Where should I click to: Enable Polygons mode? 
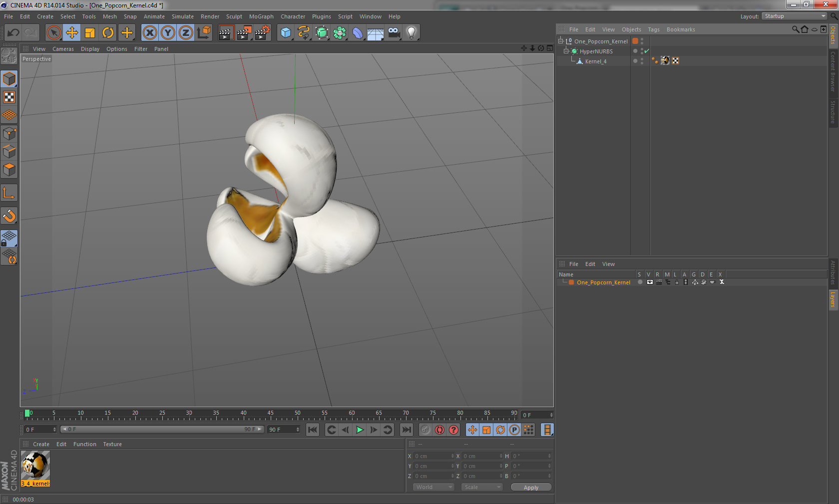point(9,170)
